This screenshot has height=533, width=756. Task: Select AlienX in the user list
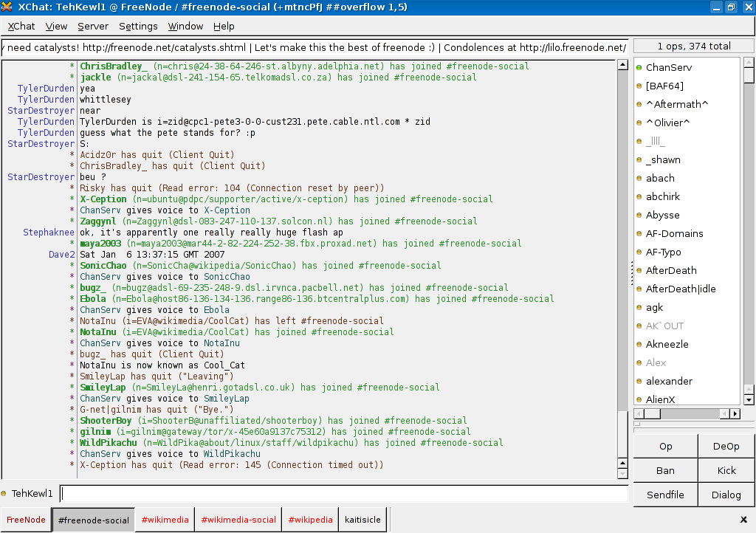(x=660, y=399)
